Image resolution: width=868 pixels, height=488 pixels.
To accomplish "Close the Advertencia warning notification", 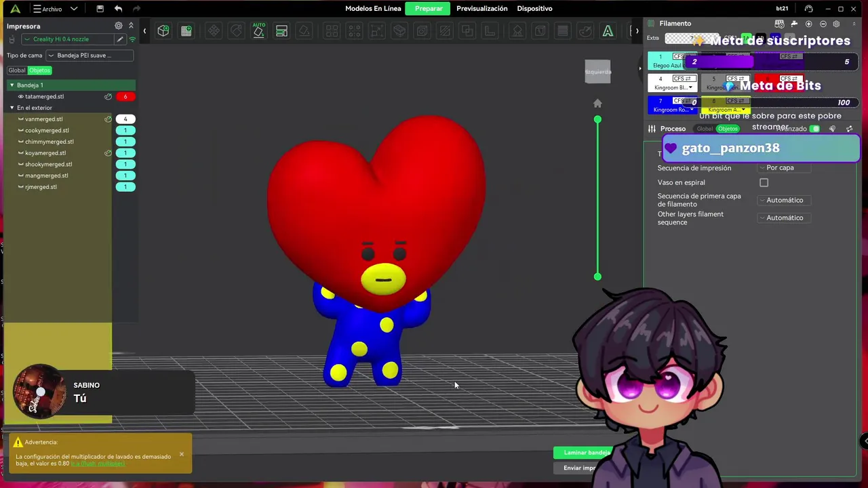I will [182, 454].
